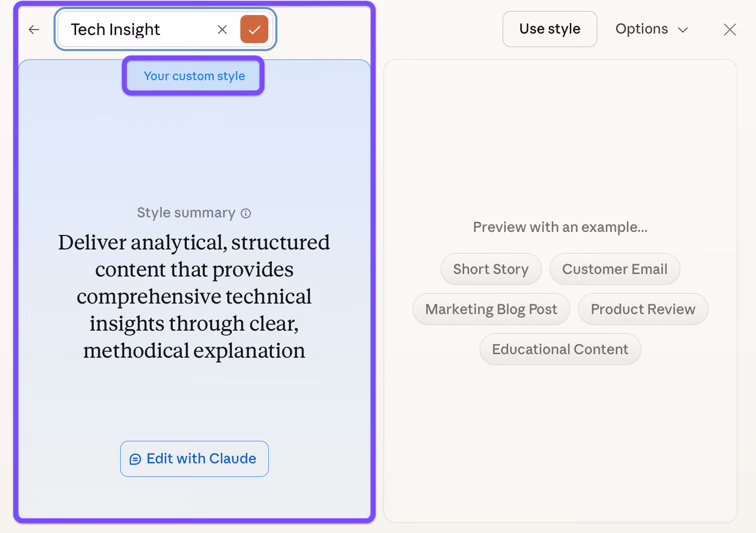This screenshot has height=533, width=756.
Task: Apply the style with Use style button
Action: [550, 29]
